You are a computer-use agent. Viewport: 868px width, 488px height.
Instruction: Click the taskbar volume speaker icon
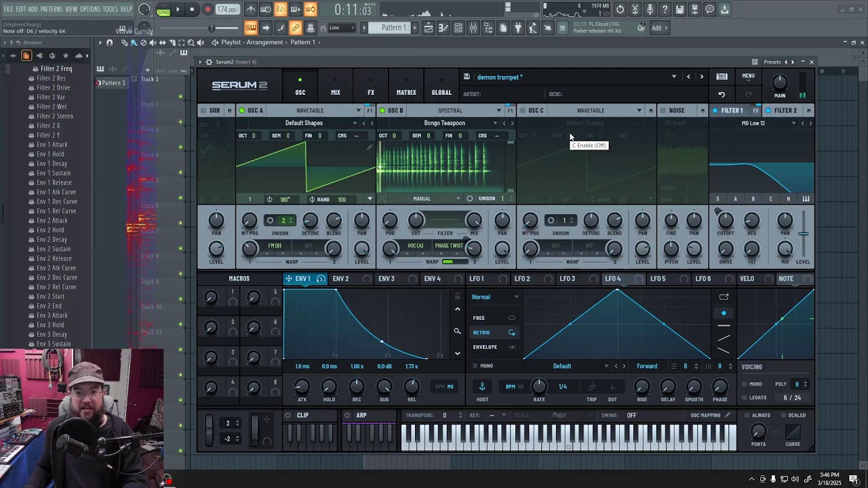795,480
